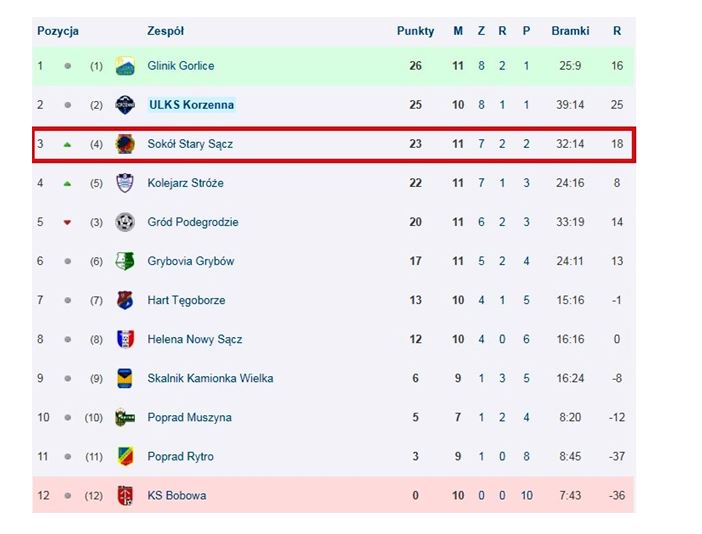This screenshot has width=702, height=534.
Task: Click the Gród Podegrodzie soccer ball logo
Action: (x=125, y=222)
